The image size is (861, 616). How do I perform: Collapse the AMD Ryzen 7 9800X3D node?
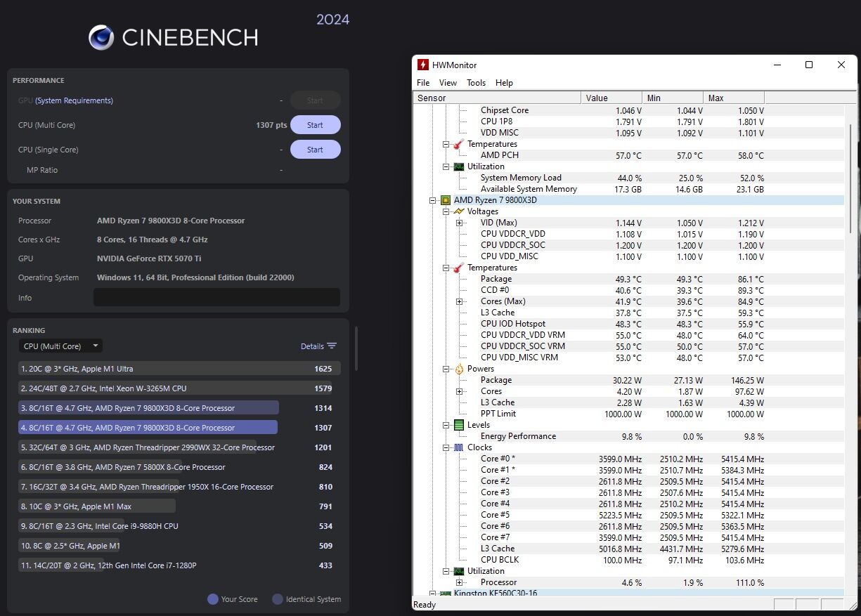(x=433, y=200)
